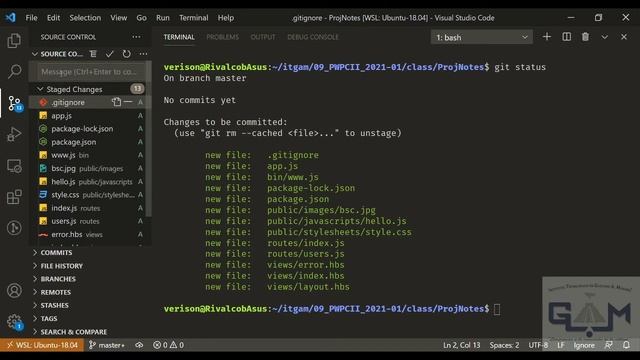Viewport: 640px width, 360px height.
Task: Click Ln 2, Col 13 in status bar
Action: coord(462,345)
